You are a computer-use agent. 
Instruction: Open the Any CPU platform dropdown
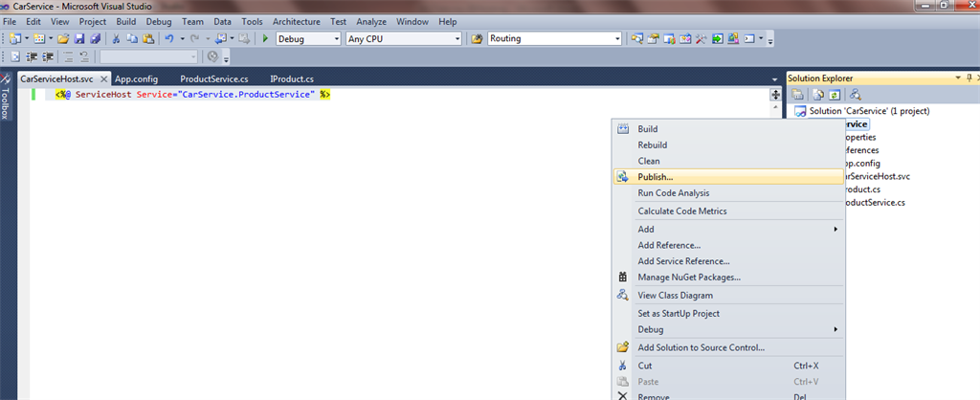coord(404,38)
